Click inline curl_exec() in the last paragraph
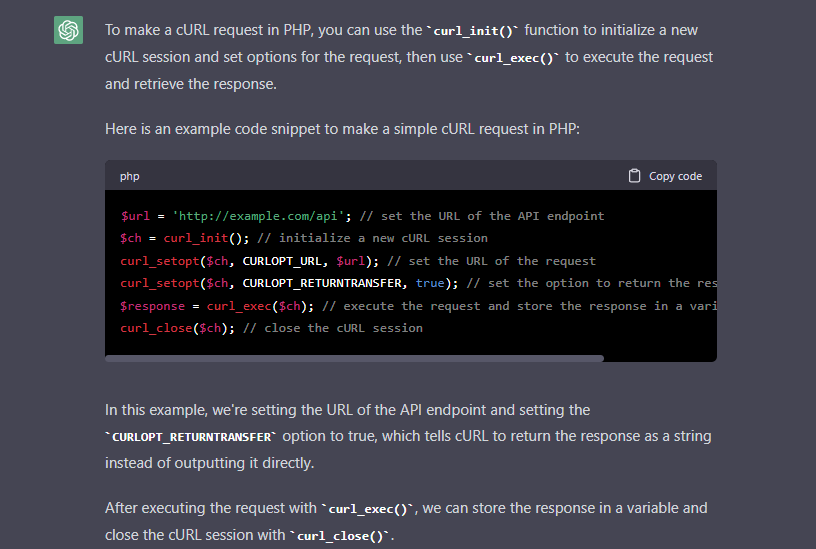816x549 pixels. point(369,509)
